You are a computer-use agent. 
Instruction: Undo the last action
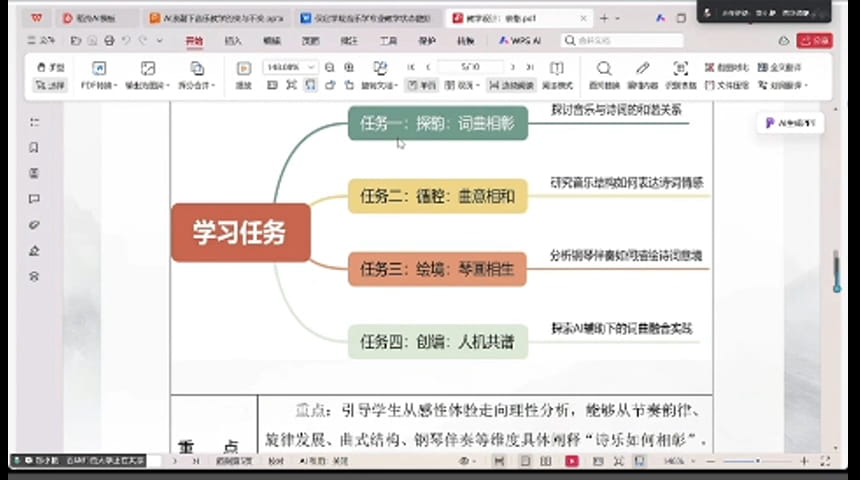click(x=126, y=41)
